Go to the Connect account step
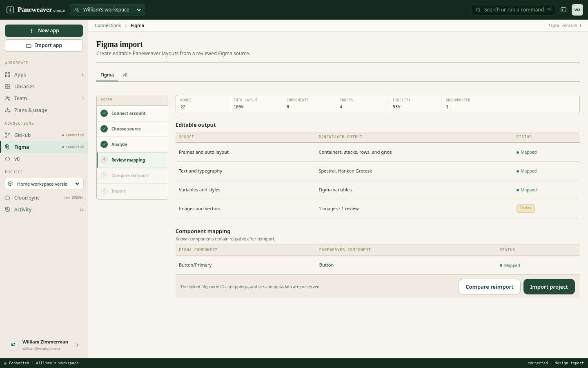 pos(132,114)
